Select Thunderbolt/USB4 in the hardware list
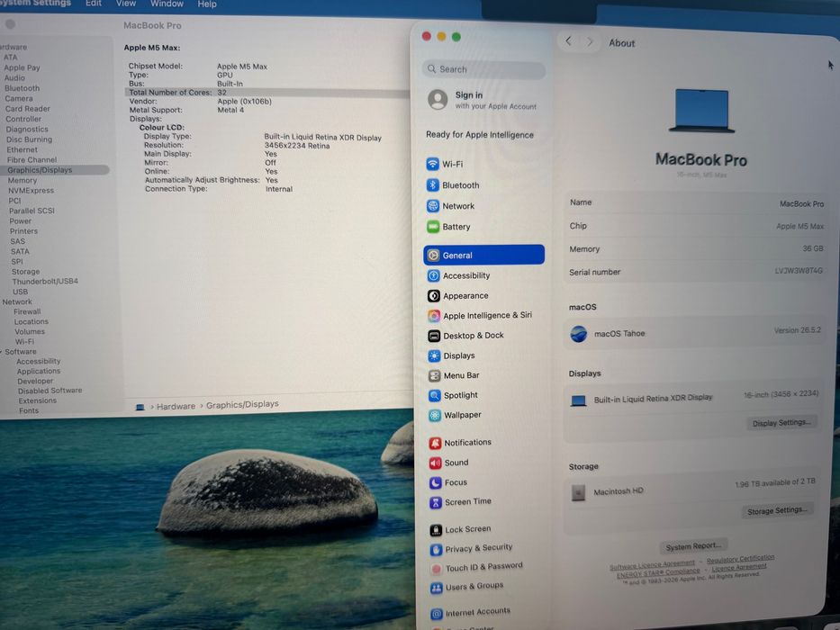840x630 pixels. point(45,281)
